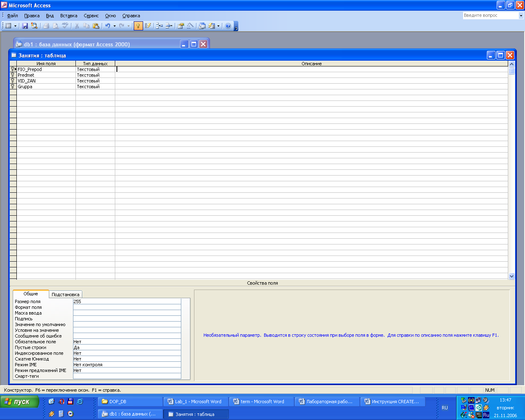525x420 pixels.
Task: Click the View (table datasheet) toolbar icon
Action: coord(8,26)
